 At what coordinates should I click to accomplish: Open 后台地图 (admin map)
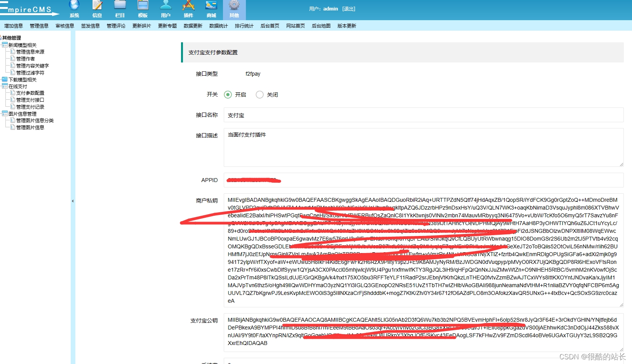tap(321, 26)
